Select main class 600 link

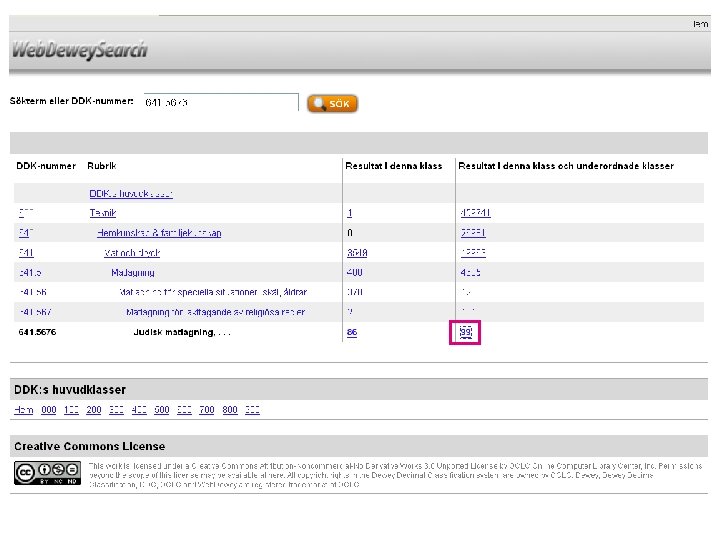coord(184,410)
